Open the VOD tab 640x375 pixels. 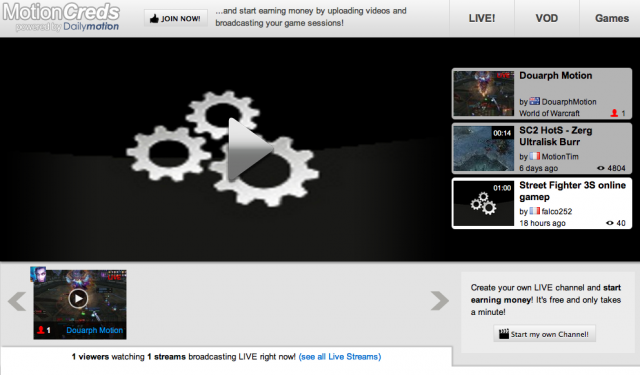[547, 18]
